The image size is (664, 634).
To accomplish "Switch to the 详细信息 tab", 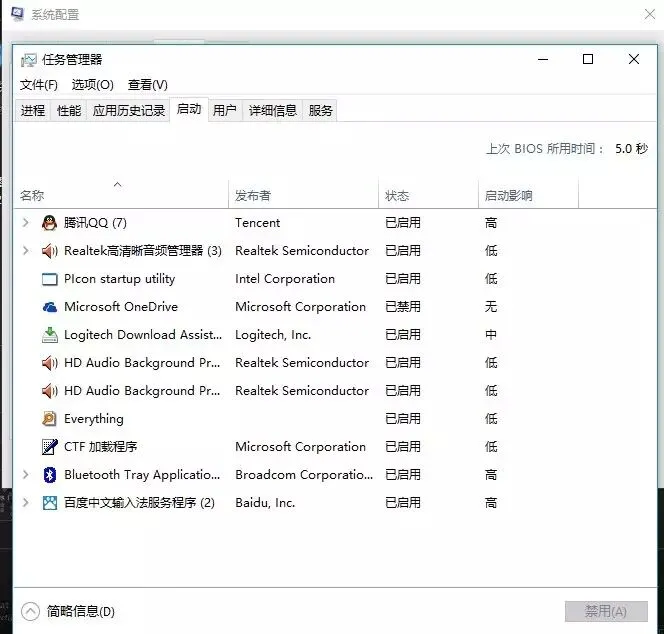I will (273, 111).
